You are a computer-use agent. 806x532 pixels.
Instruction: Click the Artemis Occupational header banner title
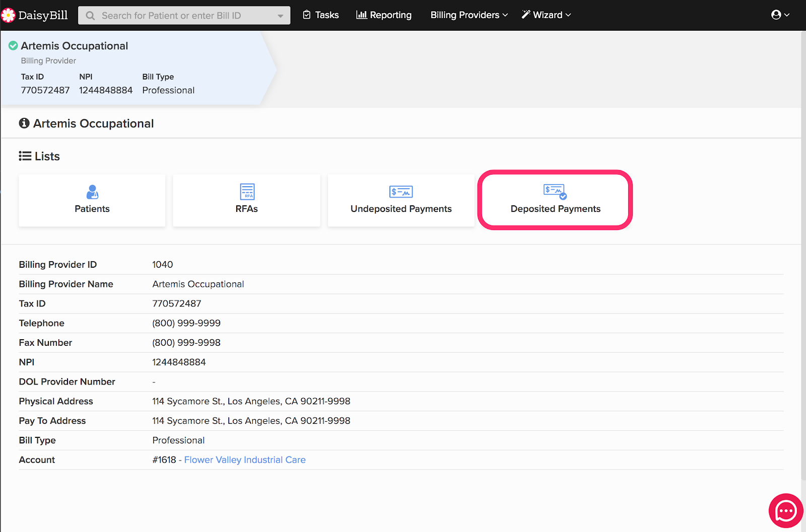click(x=75, y=46)
